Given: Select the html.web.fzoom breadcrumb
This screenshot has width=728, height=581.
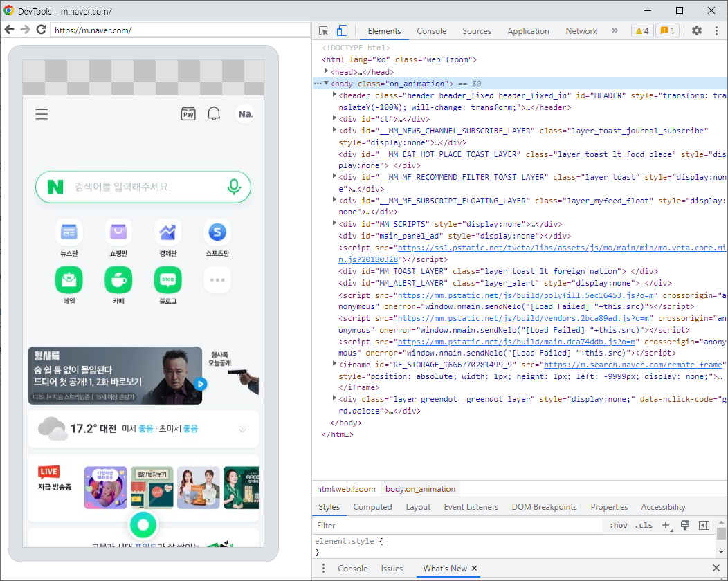Looking at the screenshot, I should (x=346, y=488).
